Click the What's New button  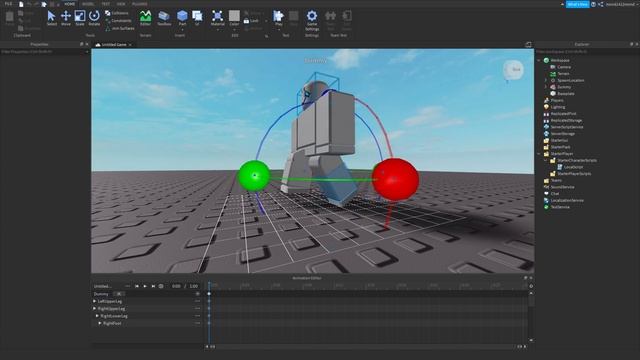point(577,4)
